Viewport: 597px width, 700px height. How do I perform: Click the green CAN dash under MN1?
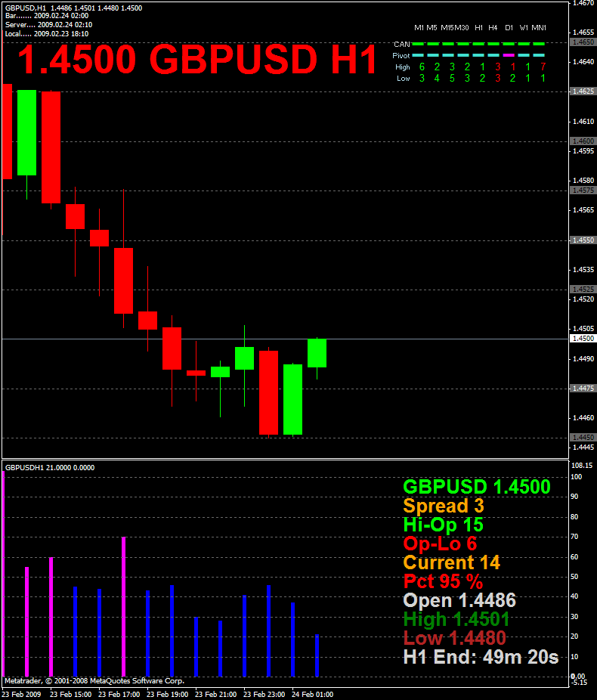(539, 44)
